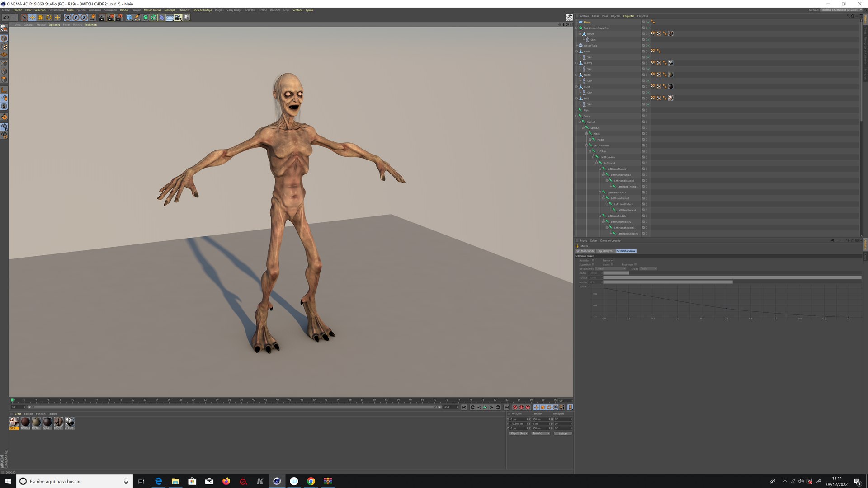Image resolution: width=868 pixels, height=488 pixels.
Task: Click the BODY texture tag in Object Manager
Action: [671, 33]
